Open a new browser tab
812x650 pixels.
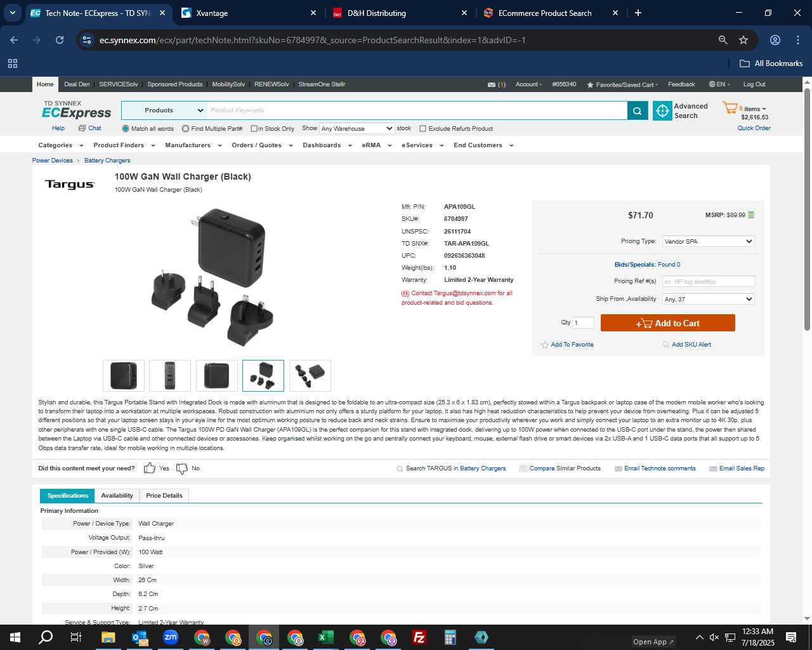pos(638,13)
